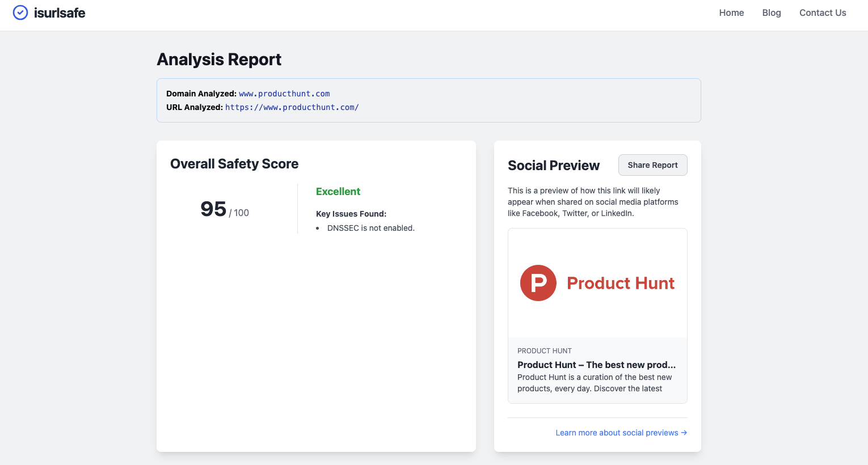Click the 'Overall Safety Score' heading
This screenshot has width=868, height=465.
coord(234,164)
